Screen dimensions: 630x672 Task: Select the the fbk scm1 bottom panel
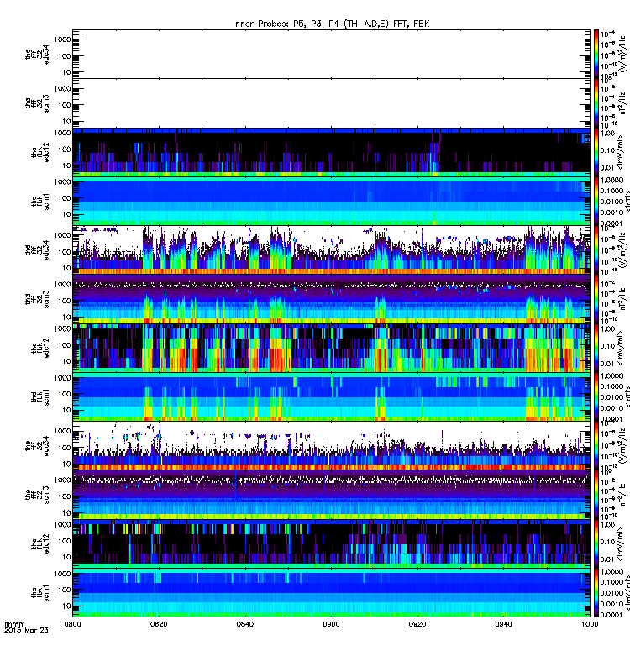(x=331, y=593)
